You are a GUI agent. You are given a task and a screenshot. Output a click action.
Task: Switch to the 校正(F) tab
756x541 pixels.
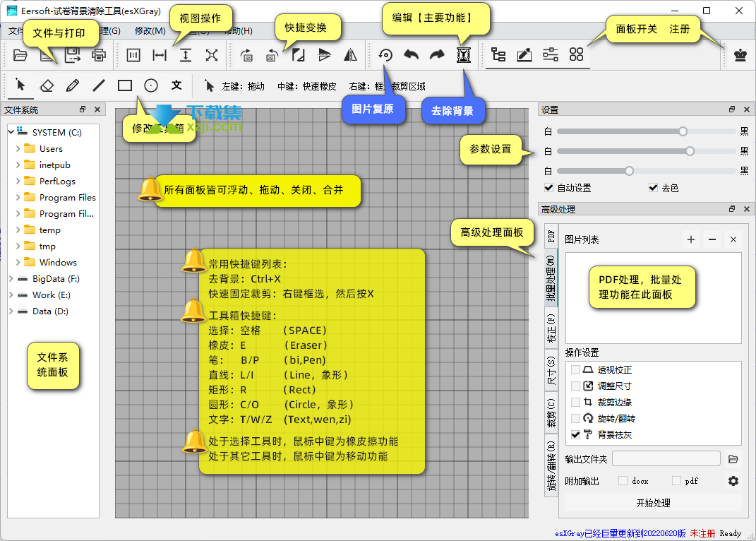point(551,328)
